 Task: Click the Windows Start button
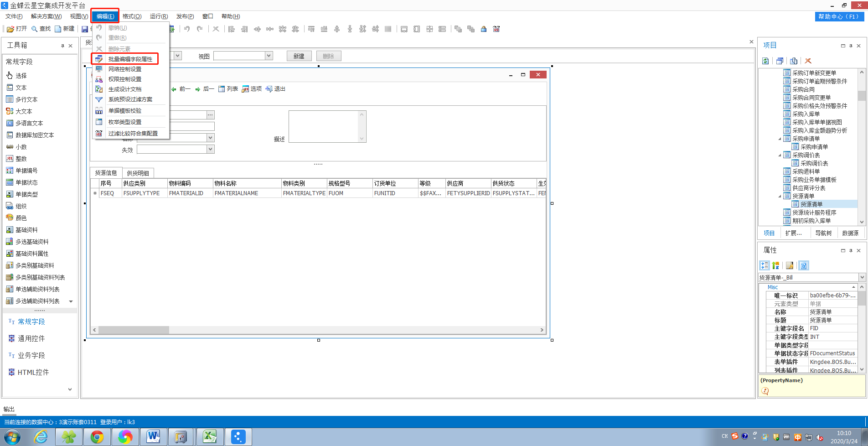pos(12,437)
